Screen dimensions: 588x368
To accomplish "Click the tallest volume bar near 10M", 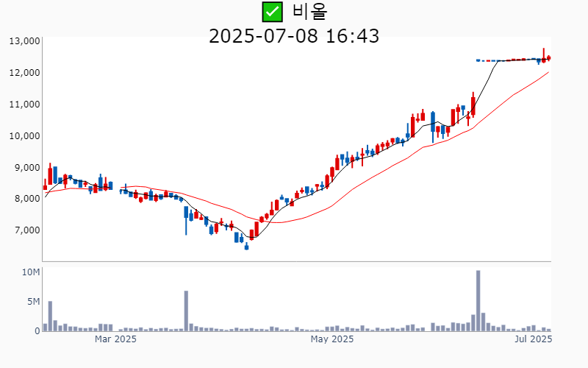I will click(x=478, y=301).
